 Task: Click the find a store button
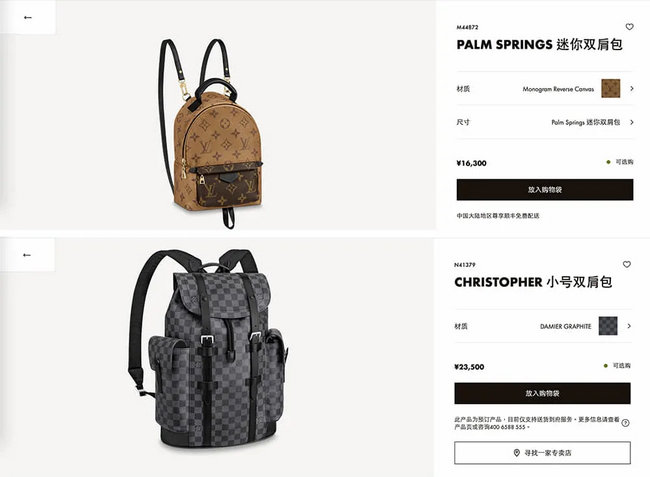tap(542, 453)
